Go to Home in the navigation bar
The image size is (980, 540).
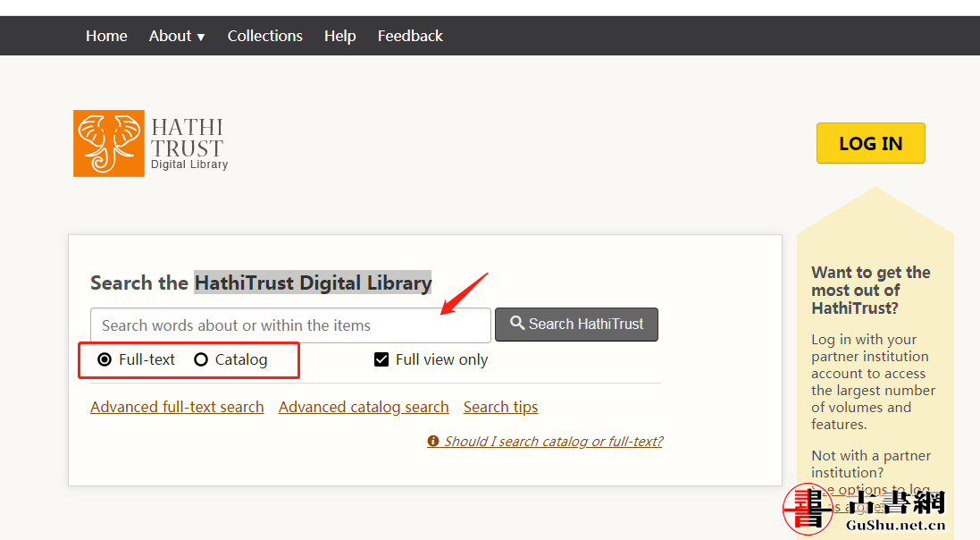click(106, 37)
